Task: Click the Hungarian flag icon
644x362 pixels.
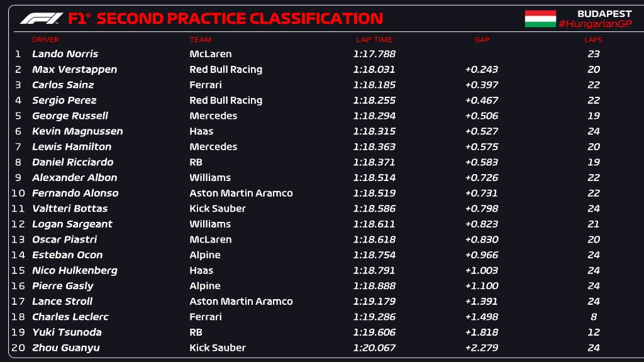Action: point(540,19)
